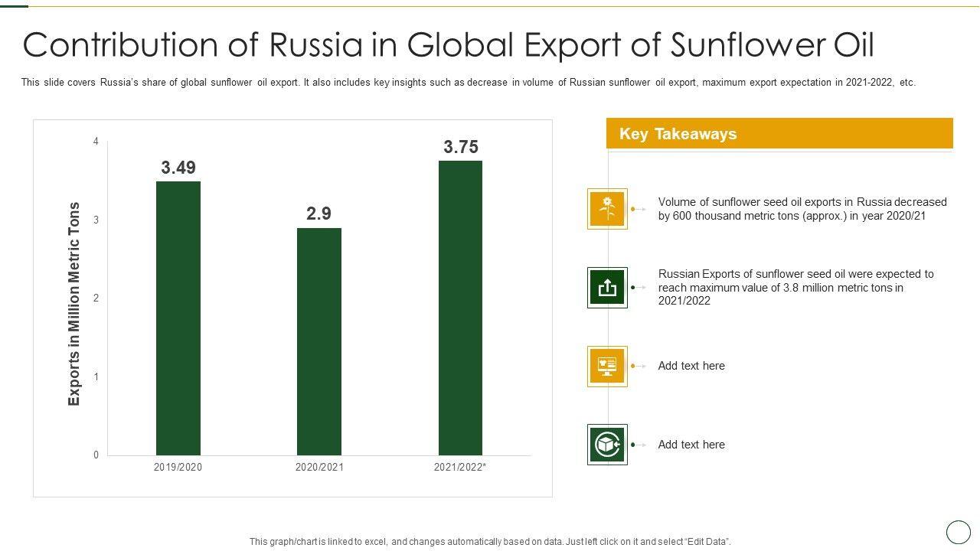Screen dimensions: 980x551
Task: Select the 'Edit Data' footnote text
Action: click(x=490, y=542)
